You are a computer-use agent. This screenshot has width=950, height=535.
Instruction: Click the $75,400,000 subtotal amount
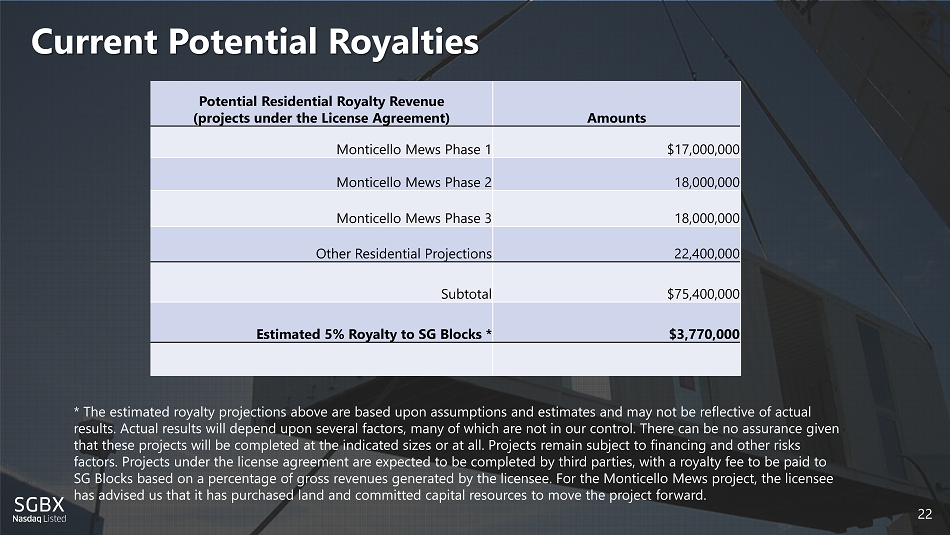coord(703,294)
